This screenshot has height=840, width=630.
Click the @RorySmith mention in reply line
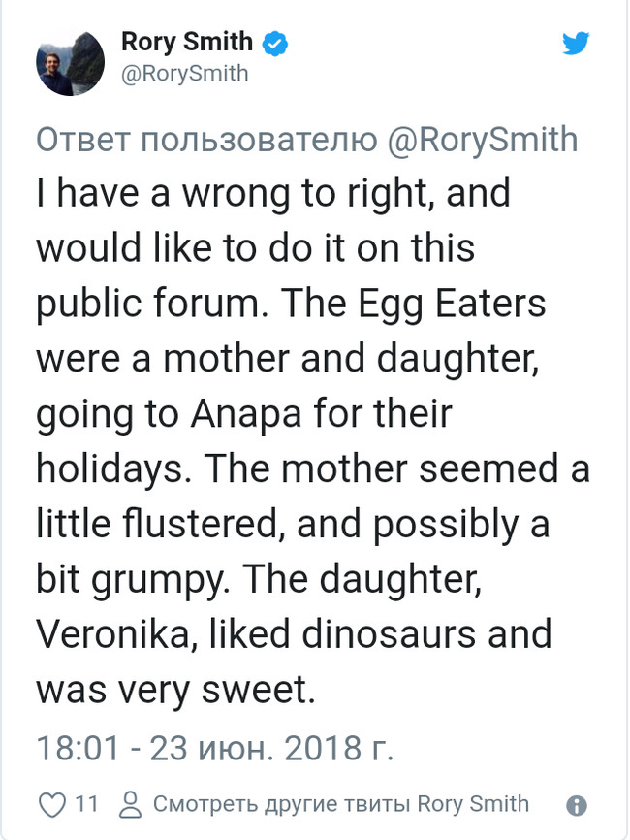[x=482, y=140]
